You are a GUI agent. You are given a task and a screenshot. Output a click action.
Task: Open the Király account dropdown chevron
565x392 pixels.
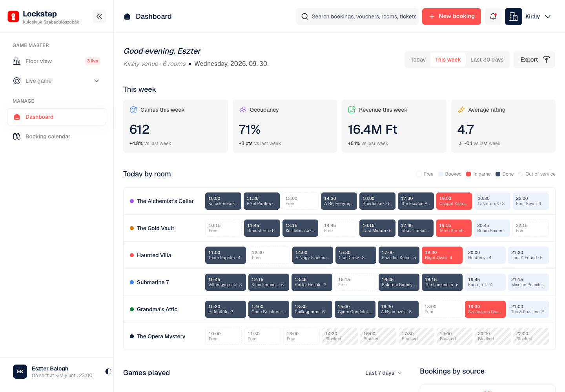pos(548,16)
